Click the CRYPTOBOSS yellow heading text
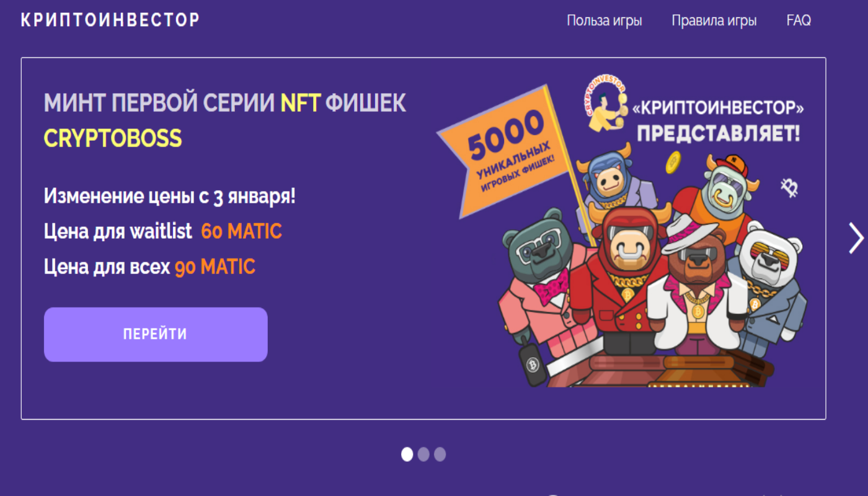868x496 pixels. 113,138
